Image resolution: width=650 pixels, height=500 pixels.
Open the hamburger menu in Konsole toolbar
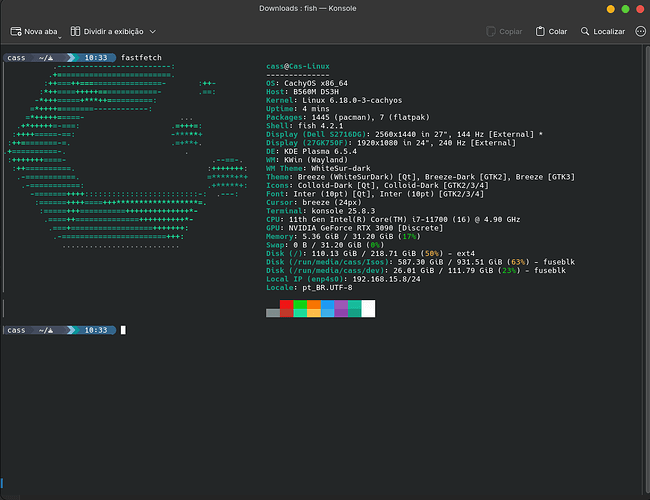639,31
